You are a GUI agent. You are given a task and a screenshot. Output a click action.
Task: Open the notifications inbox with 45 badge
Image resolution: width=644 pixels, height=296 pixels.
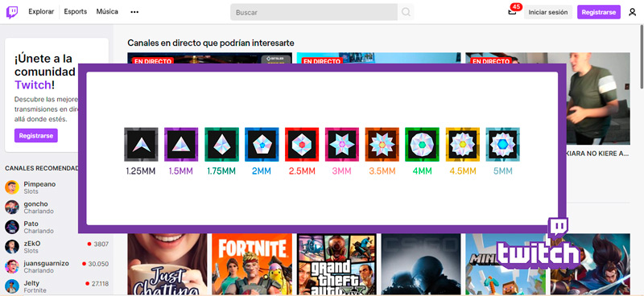512,11
